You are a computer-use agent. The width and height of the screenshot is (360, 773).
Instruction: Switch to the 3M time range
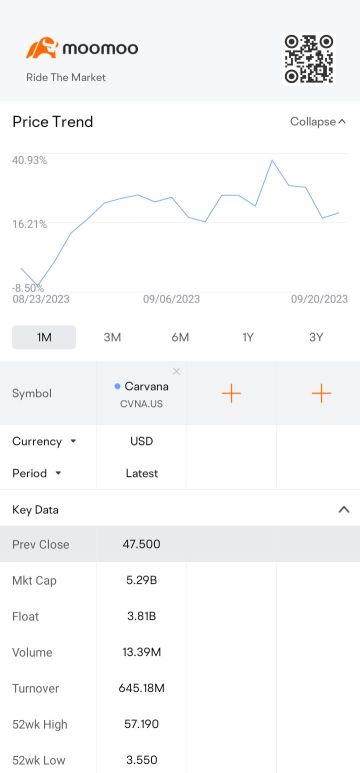(112, 337)
